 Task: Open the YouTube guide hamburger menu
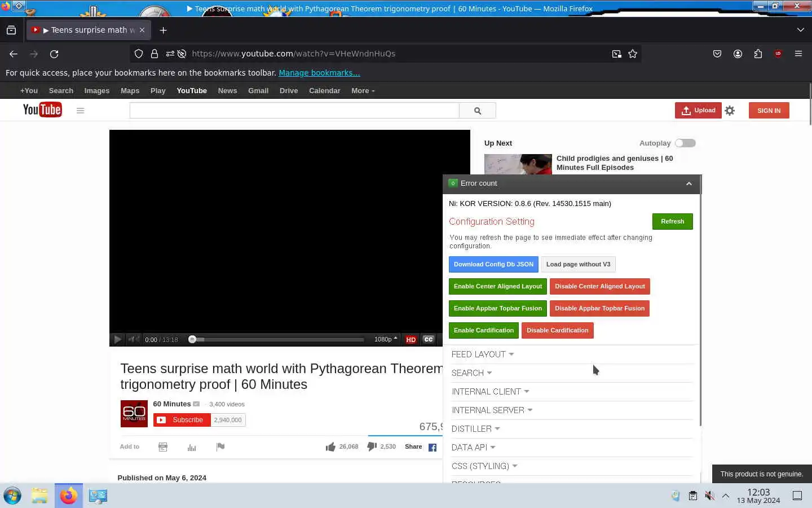point(80,111)
